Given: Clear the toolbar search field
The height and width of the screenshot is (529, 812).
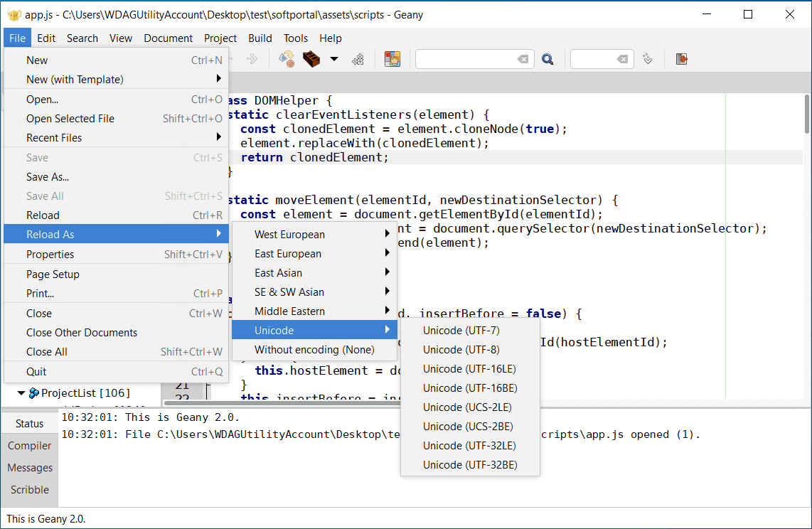Looking at the screenshot, I should tap(523, 59).
